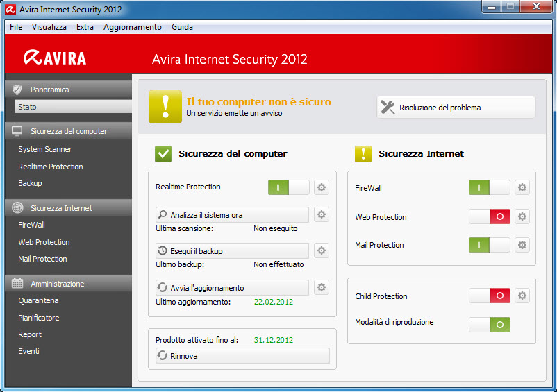Open the Aggiornamento menu
Viewport: 557px width, 392px height.
click(x=133, y=27)
